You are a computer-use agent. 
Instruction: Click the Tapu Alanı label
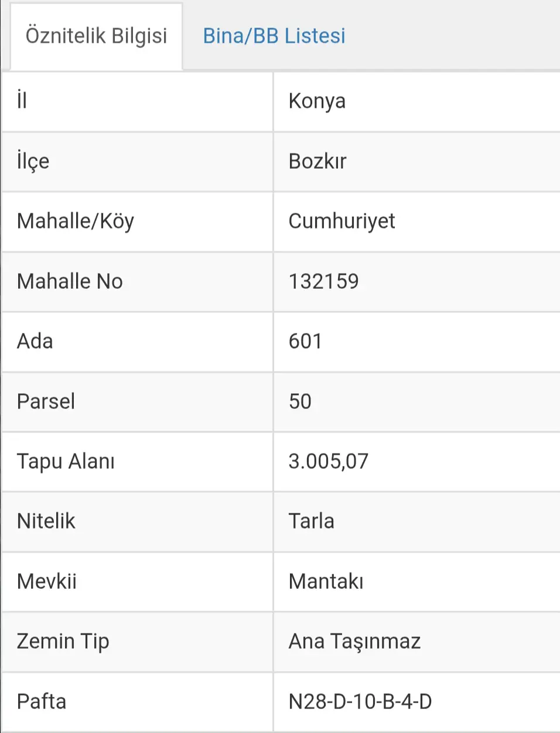coord(66,462)
